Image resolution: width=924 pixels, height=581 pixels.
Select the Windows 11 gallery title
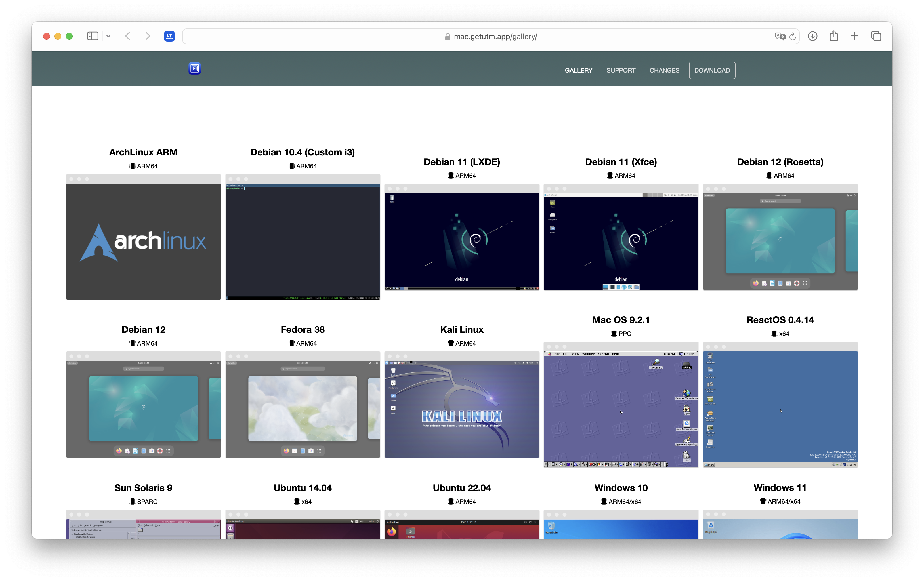coord(780,487)
